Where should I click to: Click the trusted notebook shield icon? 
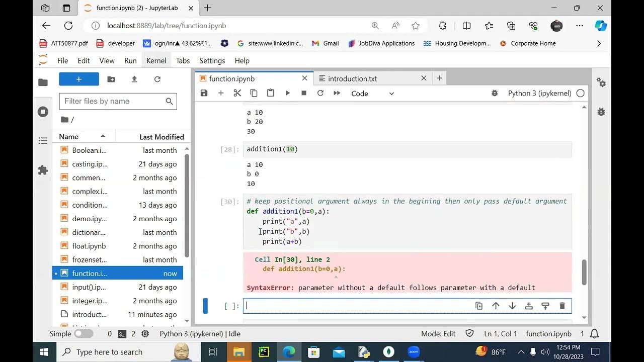click(x=469, y=333)
